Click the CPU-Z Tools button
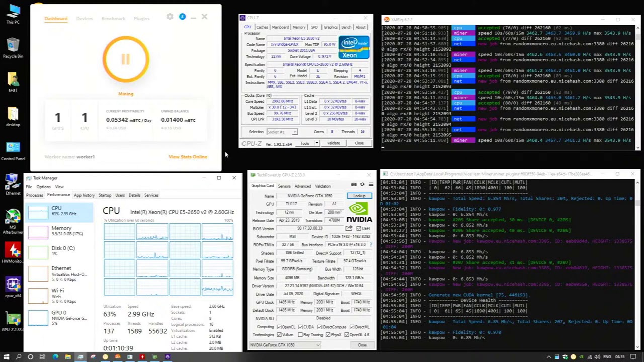 pos(305,143)
